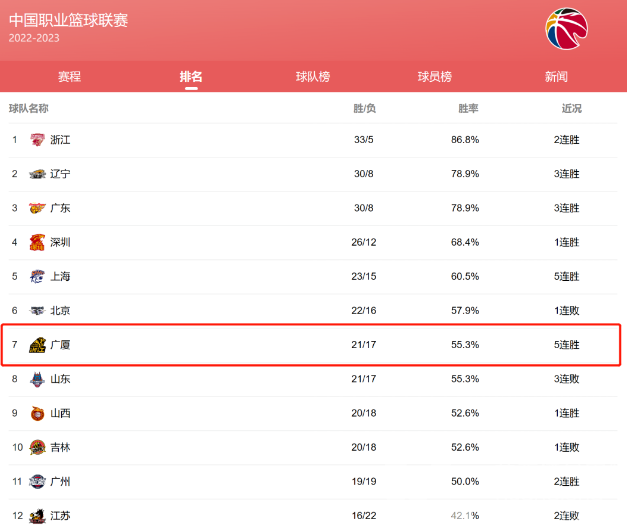This screenshot has height=529, width=627.
Task: Click 山西's 1连胜 streak
Action: click(567, 413)
